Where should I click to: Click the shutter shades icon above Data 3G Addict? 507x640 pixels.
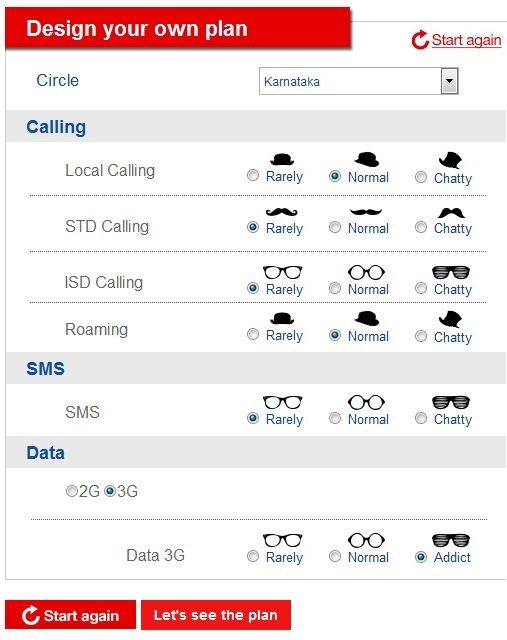point(451,540)
